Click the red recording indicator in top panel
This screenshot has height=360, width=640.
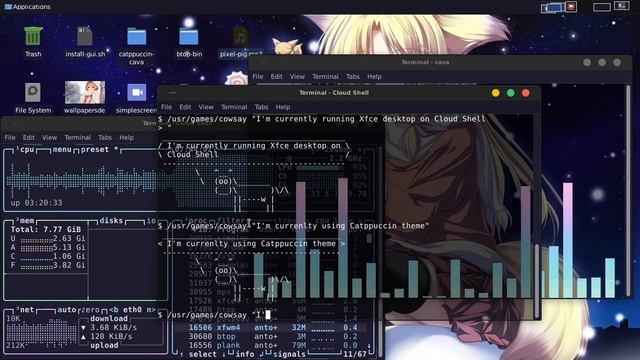pyautogui.click(x=571, y=7)
